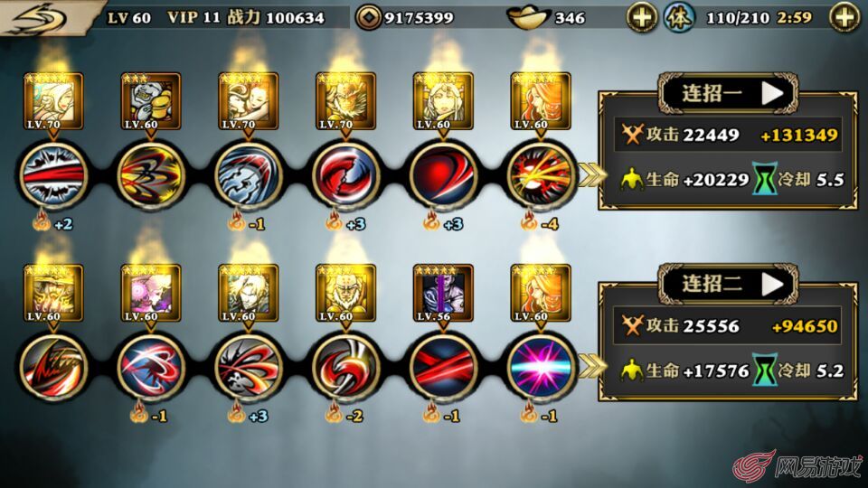Select first combo-two claw skill icon
The width and height of the screenshot is (868, 488).
tap(53, 366)
